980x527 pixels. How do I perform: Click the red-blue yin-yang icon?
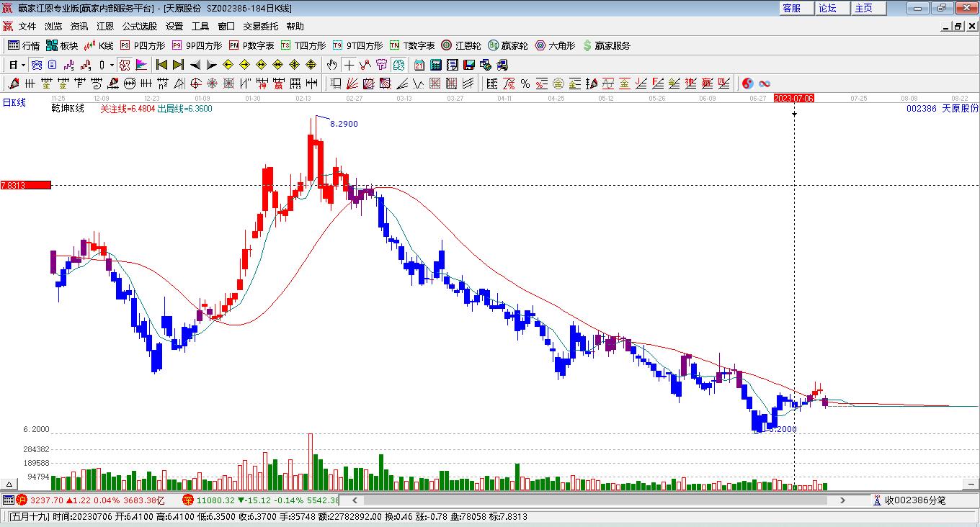[x=747, y=84]
